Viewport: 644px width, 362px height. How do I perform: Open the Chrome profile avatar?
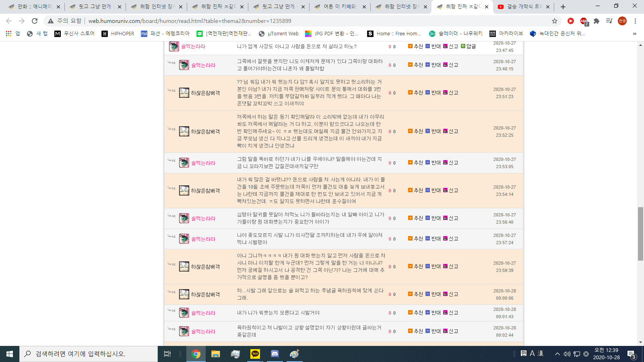(x=622, y=21)
